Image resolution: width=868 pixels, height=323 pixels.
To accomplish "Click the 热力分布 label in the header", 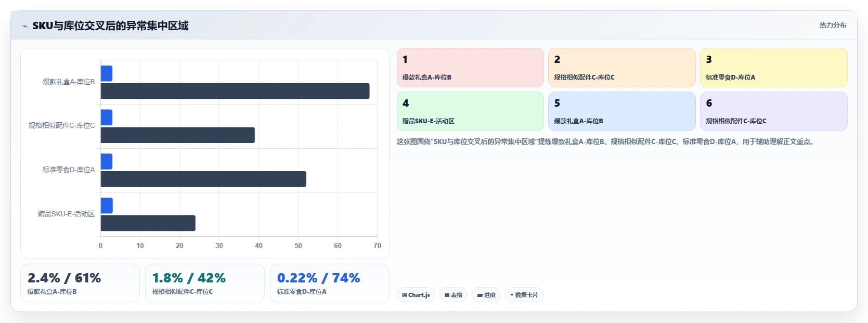I will [833, 25].
